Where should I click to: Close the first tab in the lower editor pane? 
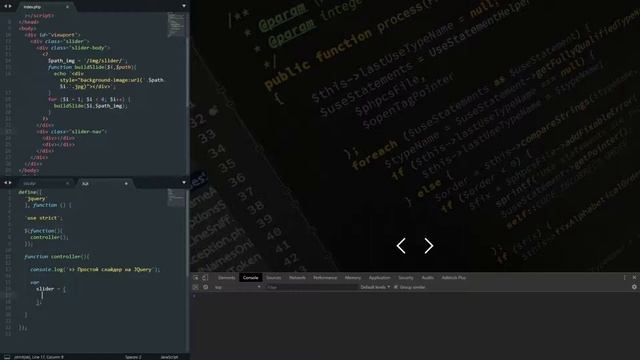[x=67, y=184]
